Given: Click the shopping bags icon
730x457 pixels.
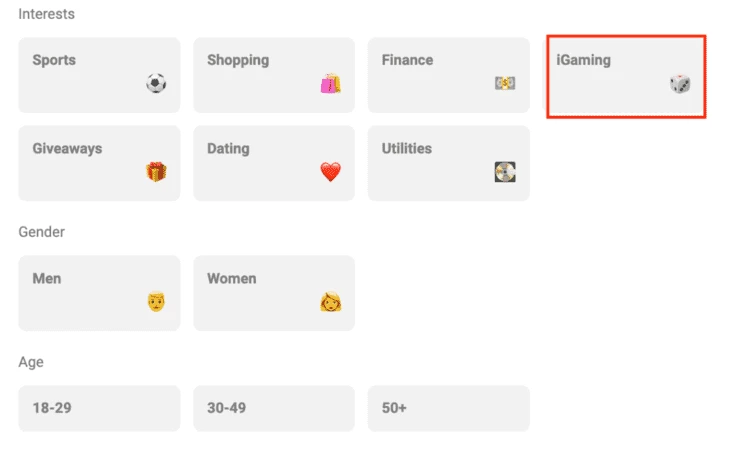Looking at the screenshot, I should pos(331,83).
